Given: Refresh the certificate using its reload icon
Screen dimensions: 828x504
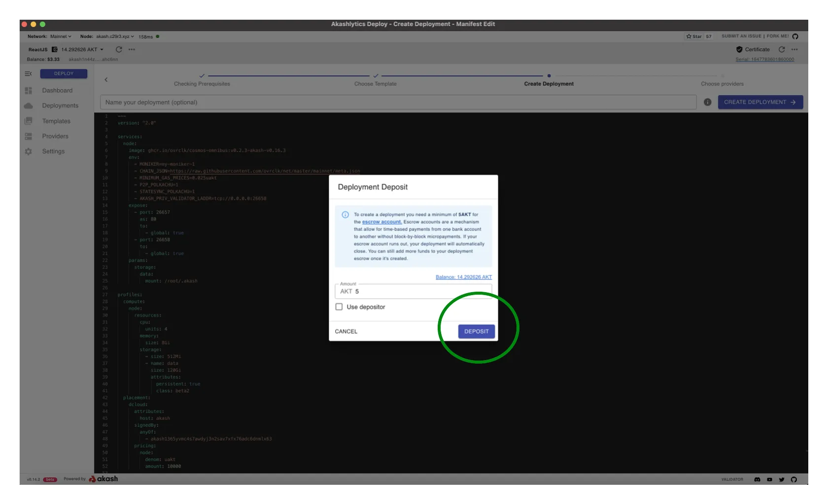Looking at the screenshot, I should coord(782,49).
